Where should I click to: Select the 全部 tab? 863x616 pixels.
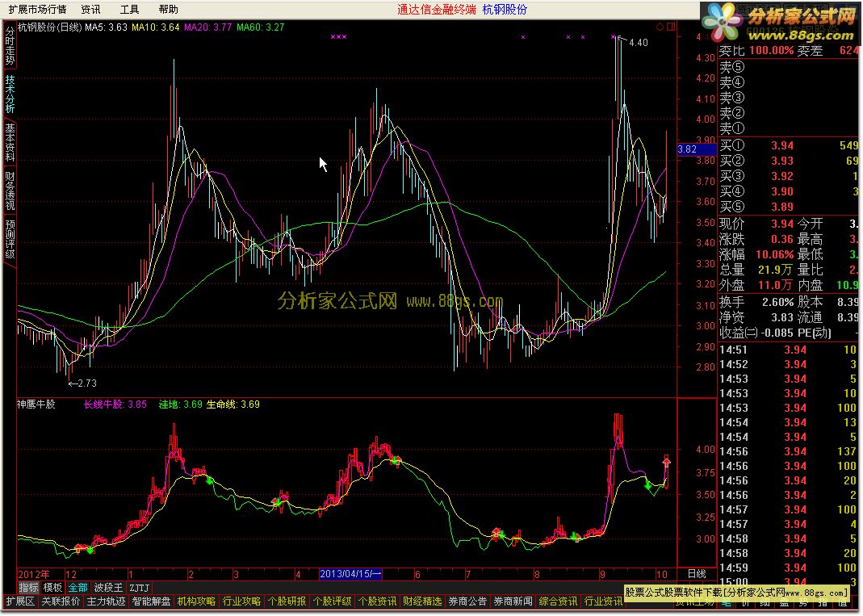coord(78,588)
